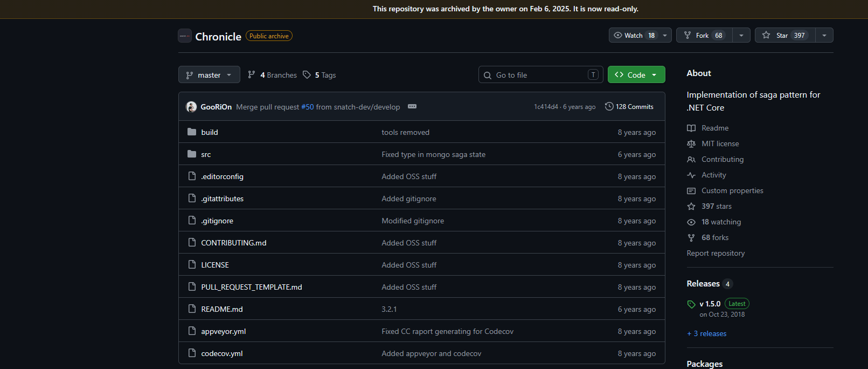Expand commit message ellipsis icon
Image resolution: width=868 pixels, height=369 pixels.
(412, 106)
